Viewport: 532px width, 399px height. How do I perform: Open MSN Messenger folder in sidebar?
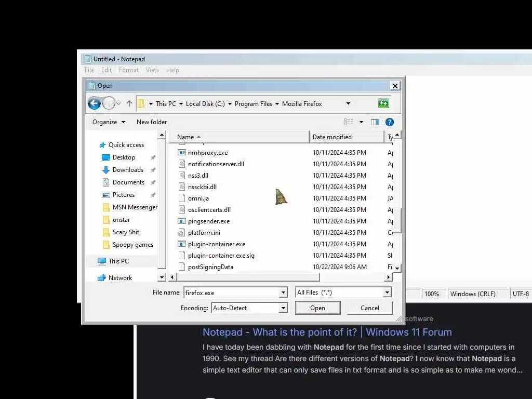coord(129,207)
